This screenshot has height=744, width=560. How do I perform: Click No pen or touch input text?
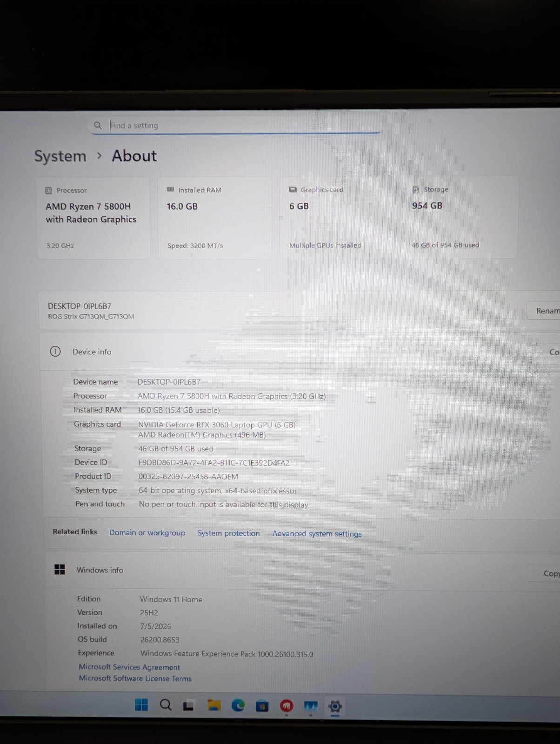point(224,505)
